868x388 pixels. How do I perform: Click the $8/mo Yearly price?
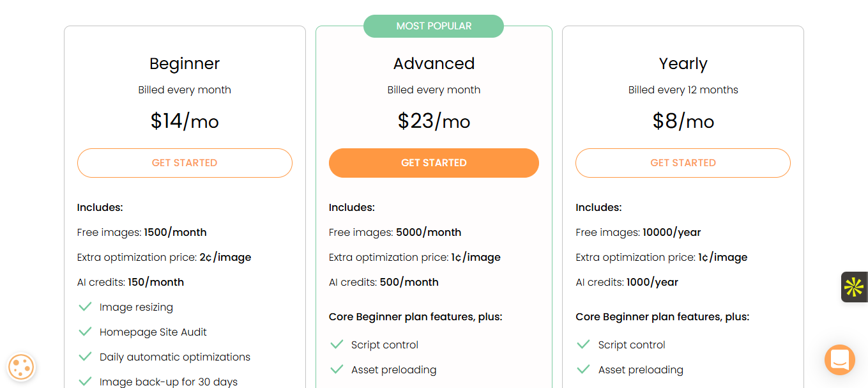[683, 121]
